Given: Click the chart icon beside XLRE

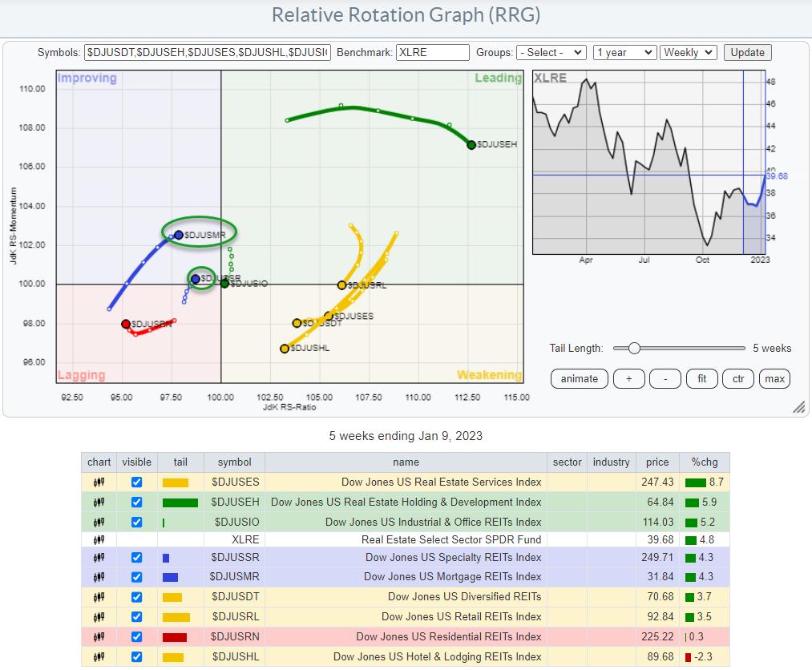Looking at the screenshot, I should coord(99,539).
